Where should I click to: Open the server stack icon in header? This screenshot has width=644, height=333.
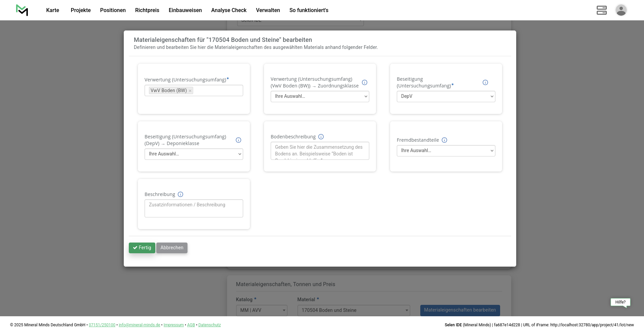coord(601,10)
